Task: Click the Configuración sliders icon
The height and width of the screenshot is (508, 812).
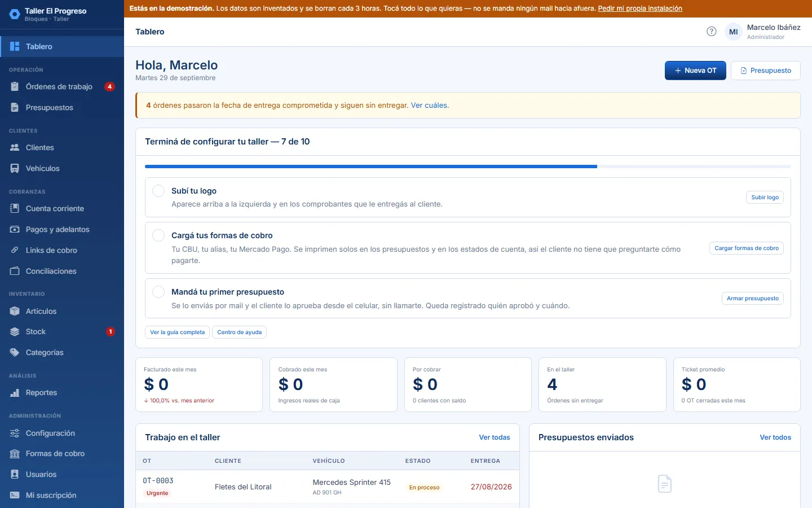Action: click(x=15, y=433)
